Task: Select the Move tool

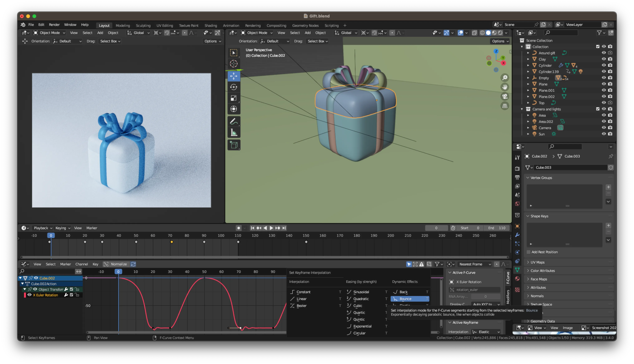Action: (x=234, y=76)
